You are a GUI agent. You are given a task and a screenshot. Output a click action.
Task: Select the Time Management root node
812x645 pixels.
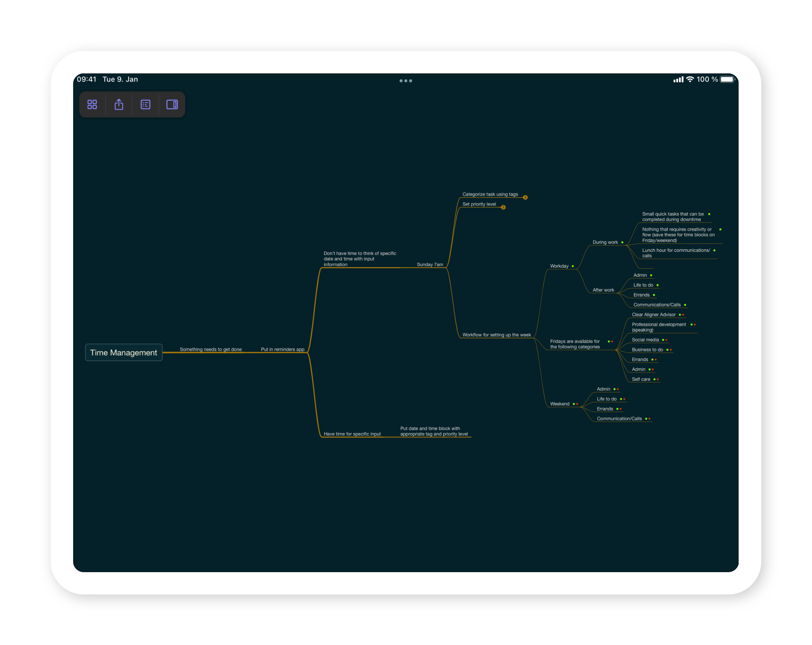tap(123, 352)
